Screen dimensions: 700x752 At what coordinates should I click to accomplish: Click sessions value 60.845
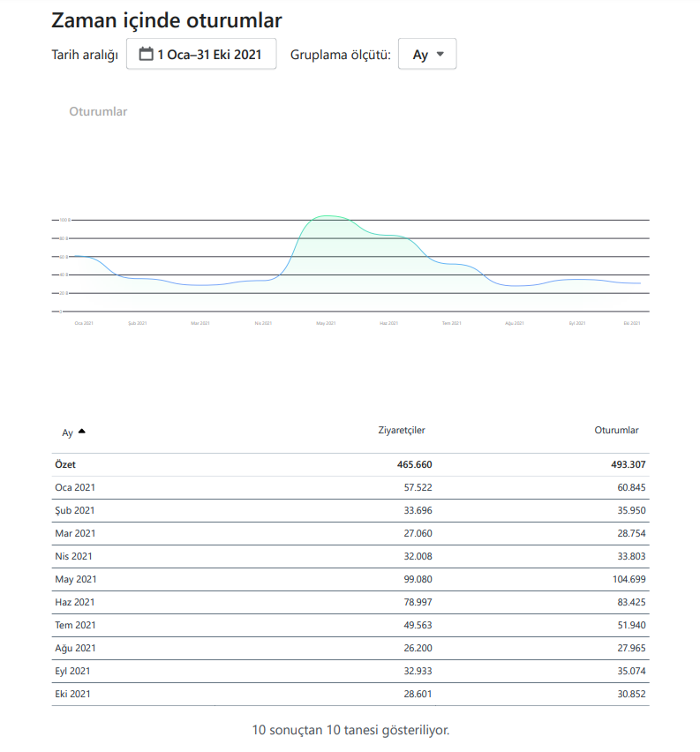click(x=631, y=487)
